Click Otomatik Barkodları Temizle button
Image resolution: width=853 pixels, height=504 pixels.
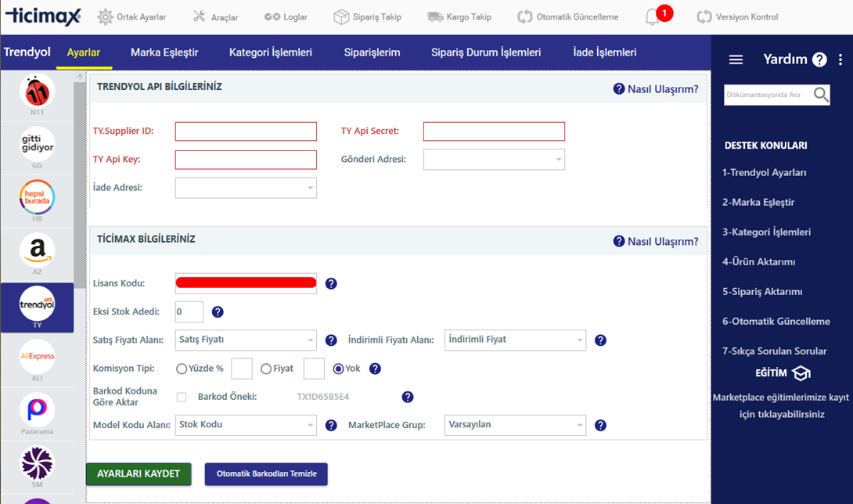(x=267, y=474)
